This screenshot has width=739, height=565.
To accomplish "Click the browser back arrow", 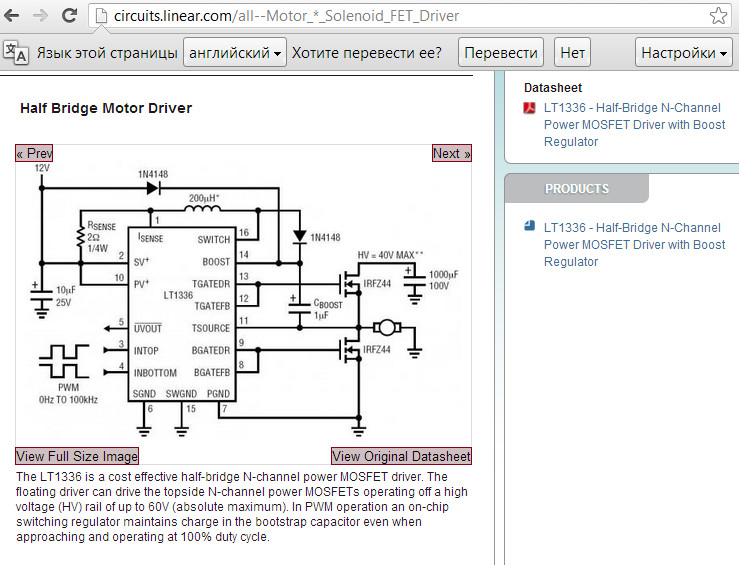I will [x=14, y=16].
